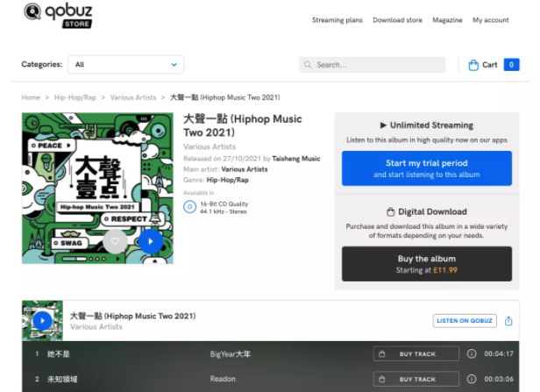Open My account
Screen dimensions: 540x392
coord(491,20)
